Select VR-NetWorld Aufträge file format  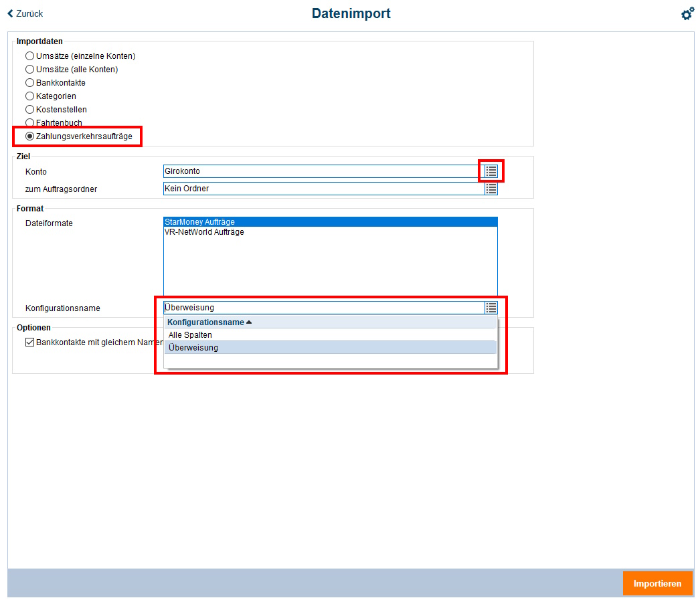[204, 232]
